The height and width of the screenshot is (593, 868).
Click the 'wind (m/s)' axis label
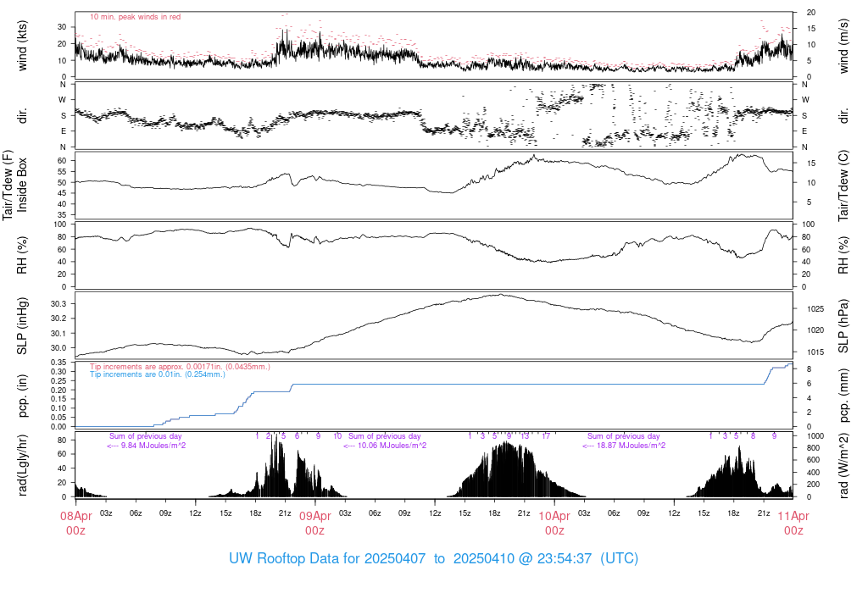843,46
